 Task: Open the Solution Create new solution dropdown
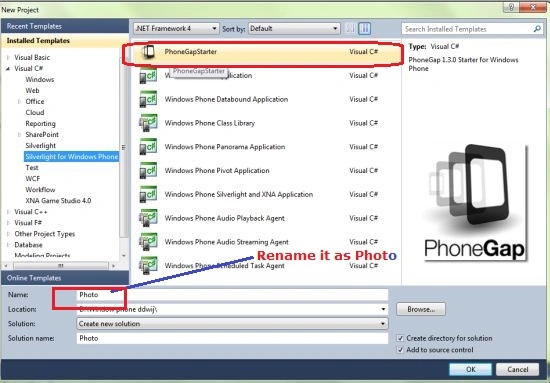click(232, 324)
